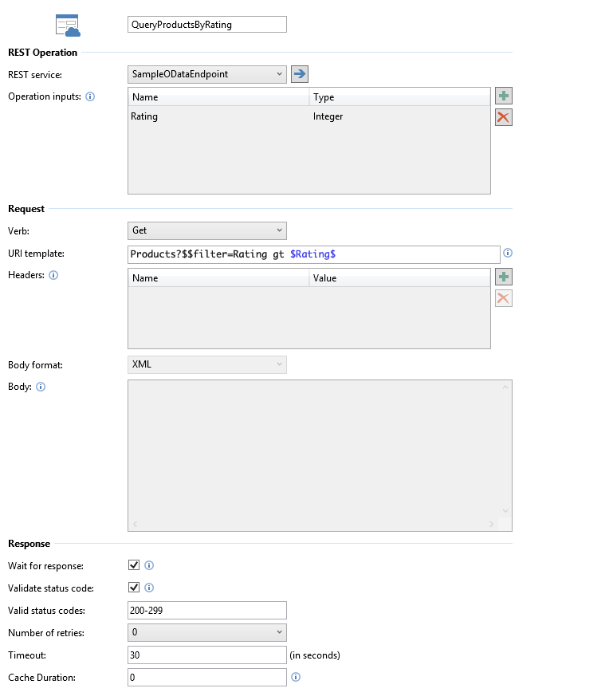
Task: Click the Cache Duration info icon
Action: pos(296,677)
